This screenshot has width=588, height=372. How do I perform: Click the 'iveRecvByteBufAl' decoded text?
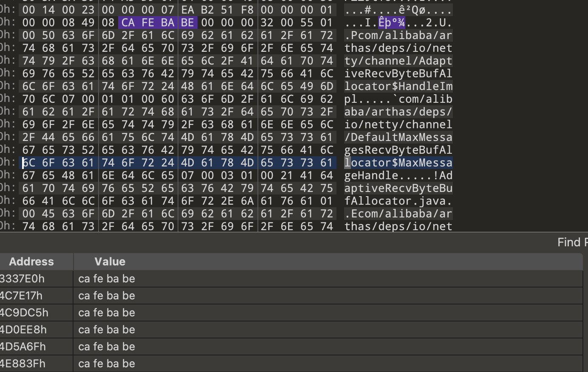(398, 73)
